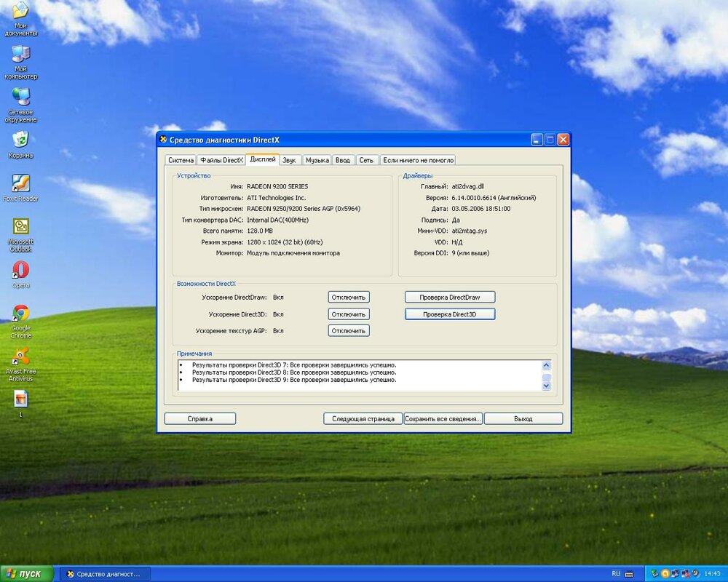Click the orange Avast tray icon
This screenshot has width=728, height=582.
(x=665, y=574)
